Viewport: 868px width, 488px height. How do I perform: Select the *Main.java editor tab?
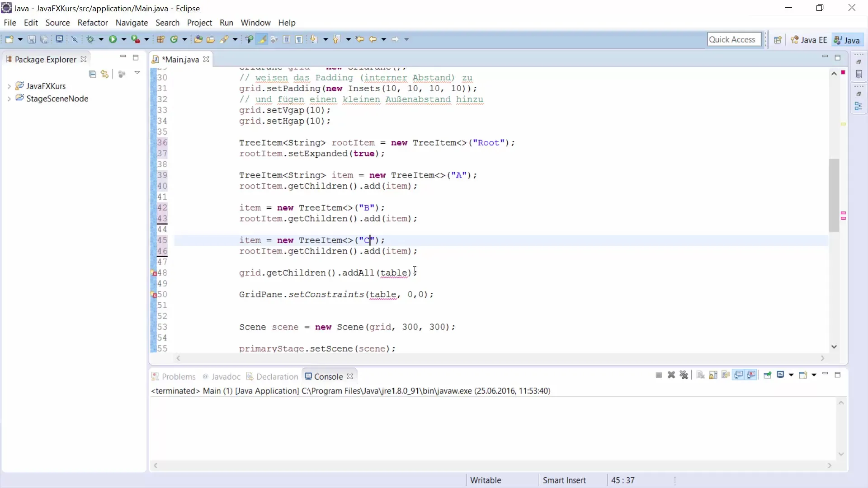click(180, 59)
